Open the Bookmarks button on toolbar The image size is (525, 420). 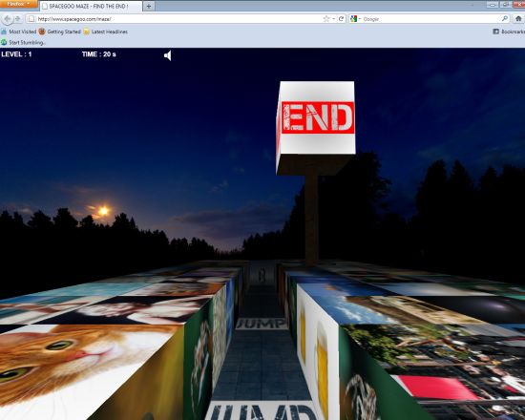tap(509, 31)
